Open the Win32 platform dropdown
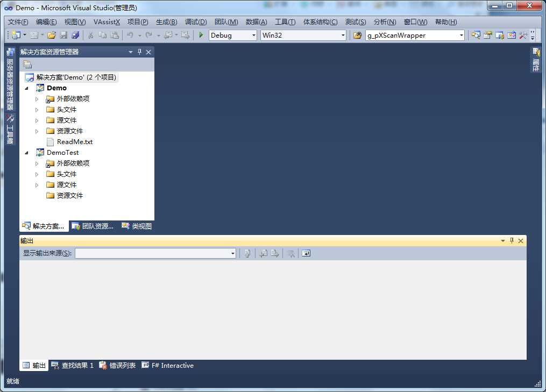Image resolution: width=546 pixels, height=392 pixels. (x=343, y=35)
